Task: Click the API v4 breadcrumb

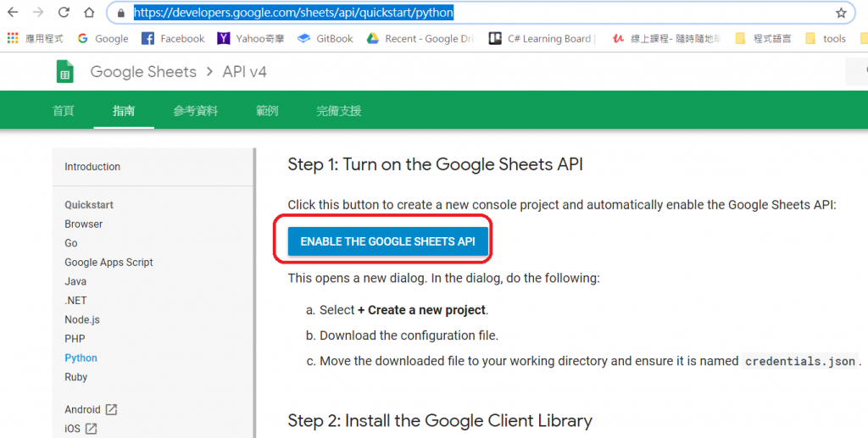Action: (x=245, y=72)
